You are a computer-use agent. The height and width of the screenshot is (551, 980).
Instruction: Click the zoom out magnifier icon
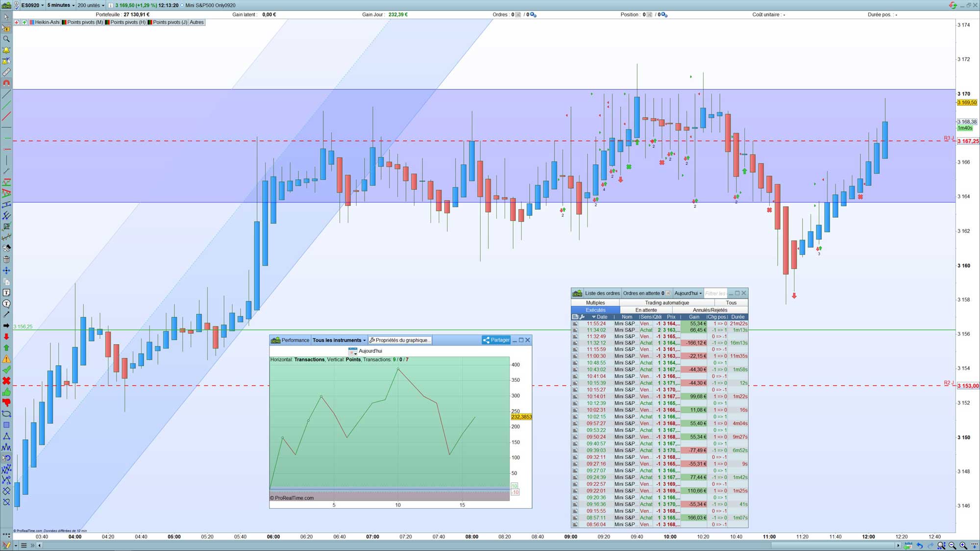pyautogui.click(x=952, y=545)
